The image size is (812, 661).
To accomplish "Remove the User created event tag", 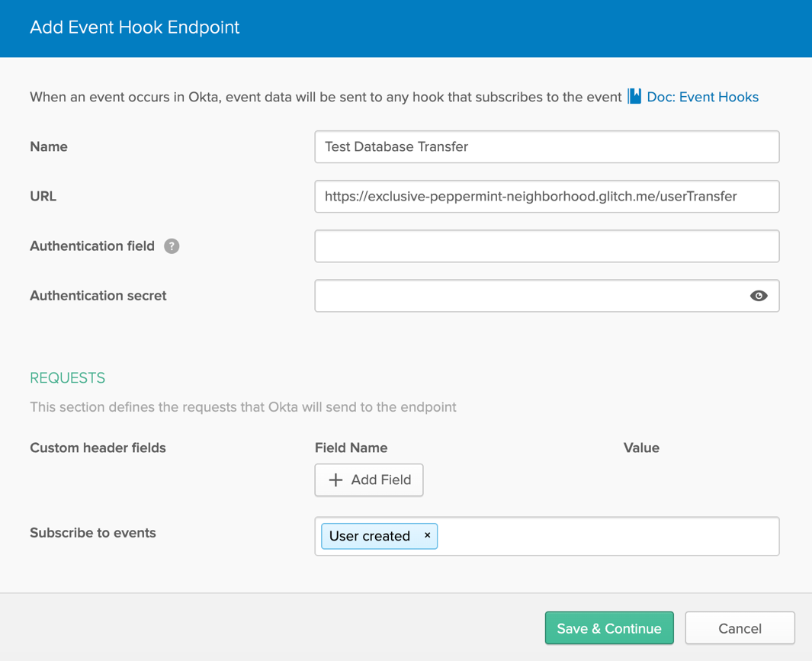I will pos(427,535).
